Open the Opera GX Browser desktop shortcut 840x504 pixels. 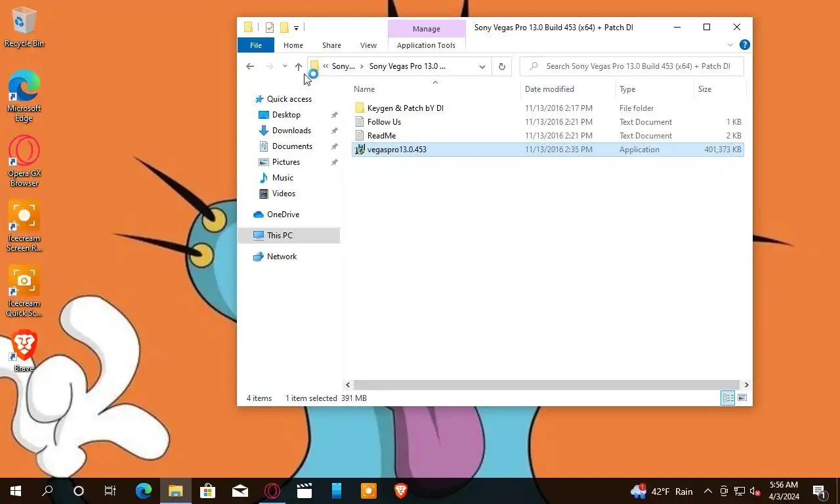pos(24,161)
